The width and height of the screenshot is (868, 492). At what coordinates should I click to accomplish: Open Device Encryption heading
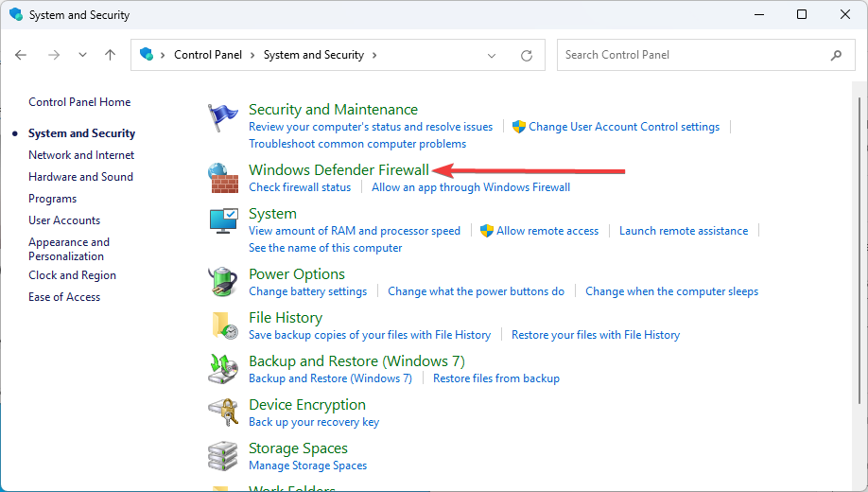click(307, 404)
